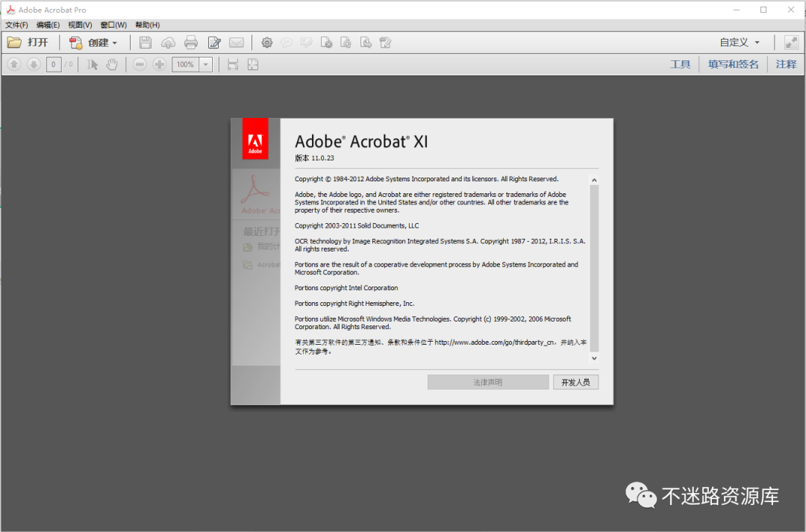Click the zoom in plus icon

click(160, 64)
